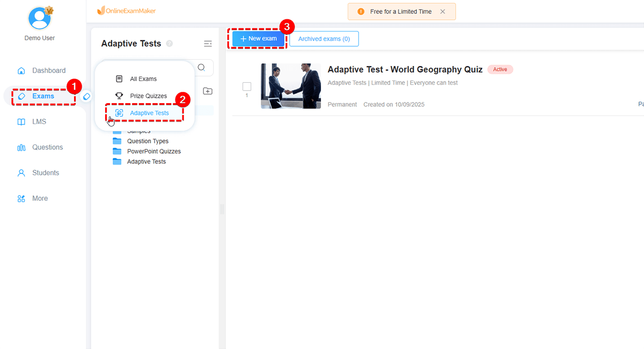Screen dimensions: 644x349
Task: Click the New exam button
Action: tap(258, 39)
